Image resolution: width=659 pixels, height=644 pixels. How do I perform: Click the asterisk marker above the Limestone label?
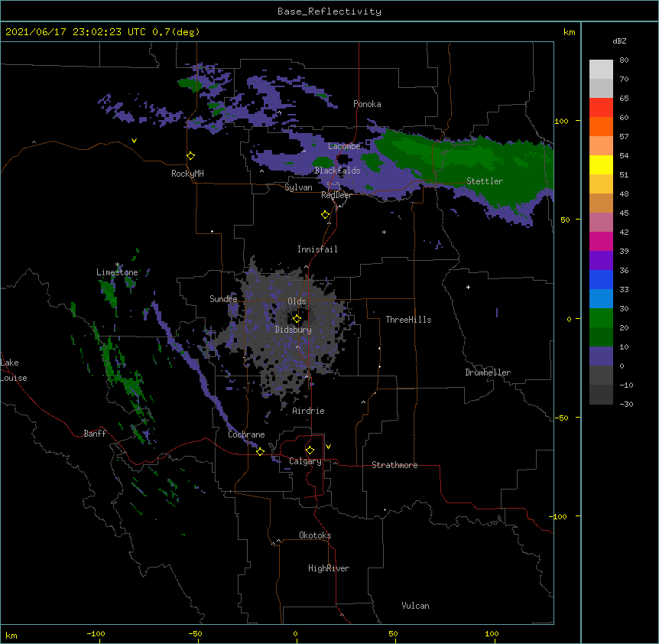tap(118, 265)
